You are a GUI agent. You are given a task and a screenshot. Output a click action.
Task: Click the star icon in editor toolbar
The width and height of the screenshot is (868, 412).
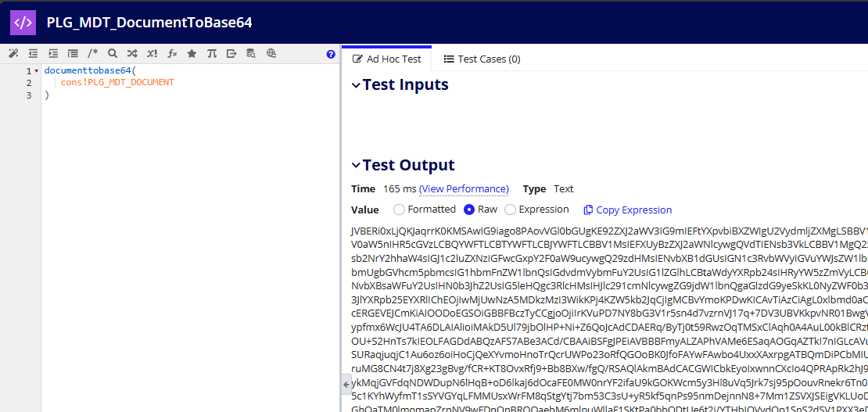(x=192, y=54)
